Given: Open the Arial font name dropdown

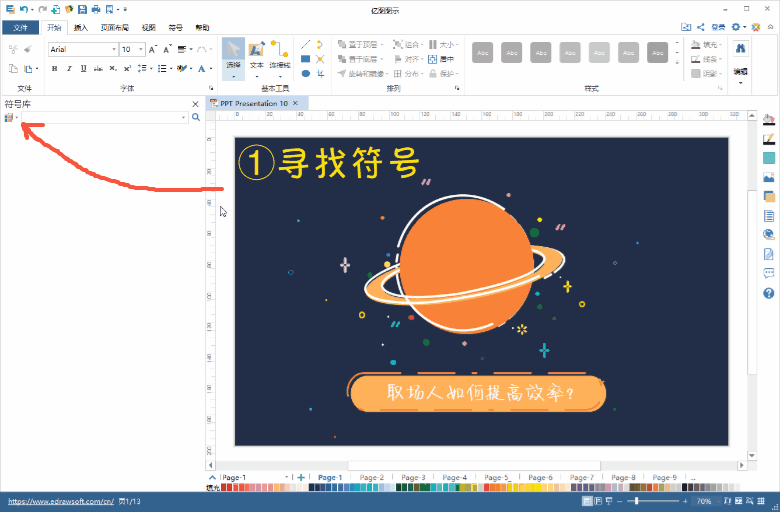Looking at the screenshot, I should pos(114,49).
